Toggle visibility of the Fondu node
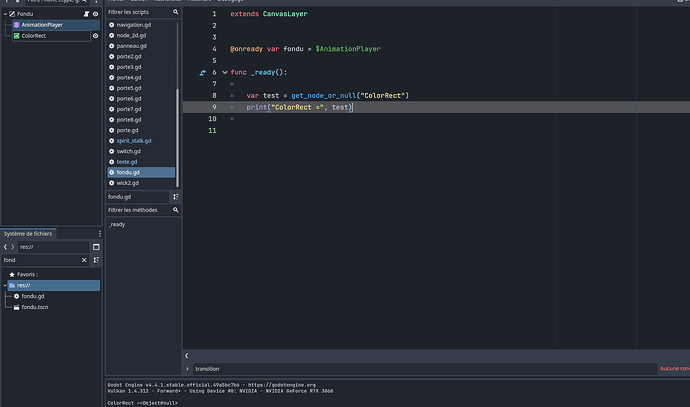Image resolution: width=690 pixels, height=407 pixels. [95, 14]
